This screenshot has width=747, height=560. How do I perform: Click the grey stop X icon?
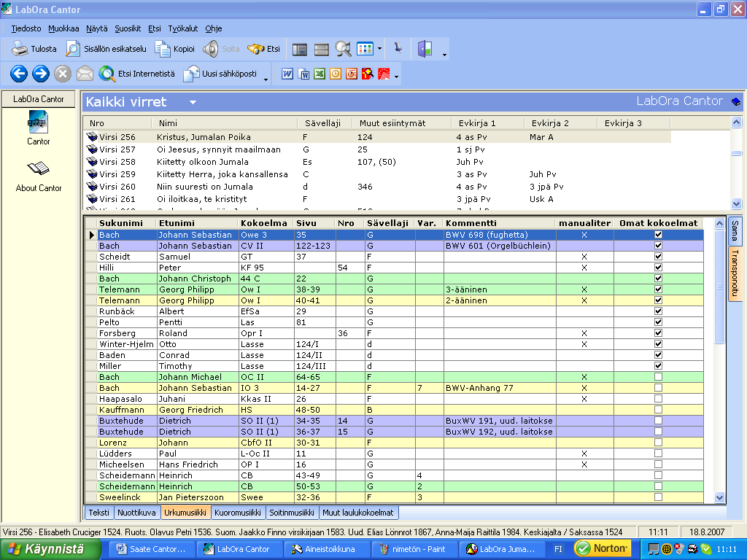click(63, 74)
